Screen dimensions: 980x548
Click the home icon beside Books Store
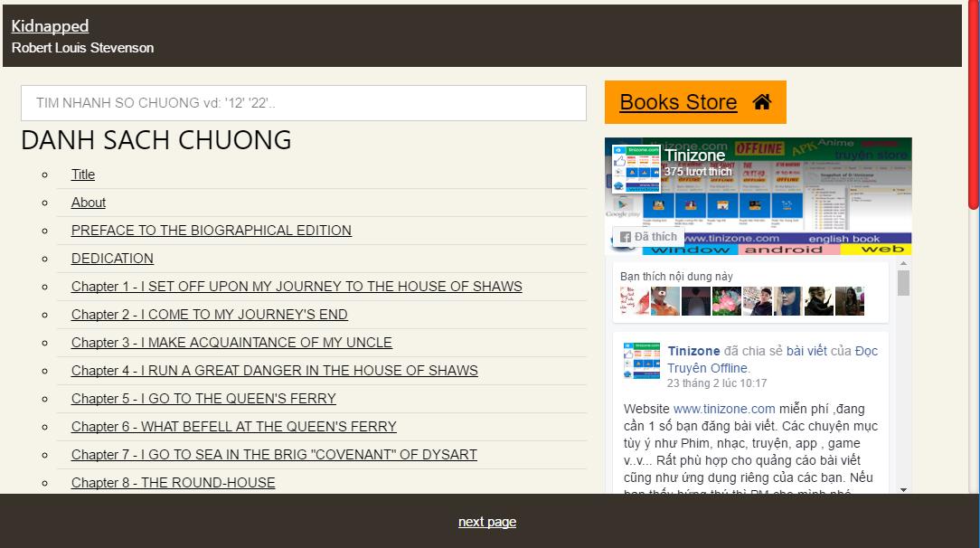tap(761, 102)
